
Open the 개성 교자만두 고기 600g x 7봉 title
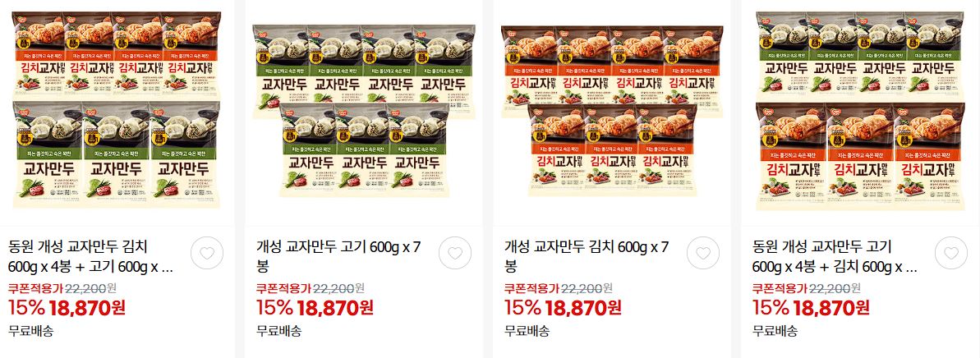(338, 257)
